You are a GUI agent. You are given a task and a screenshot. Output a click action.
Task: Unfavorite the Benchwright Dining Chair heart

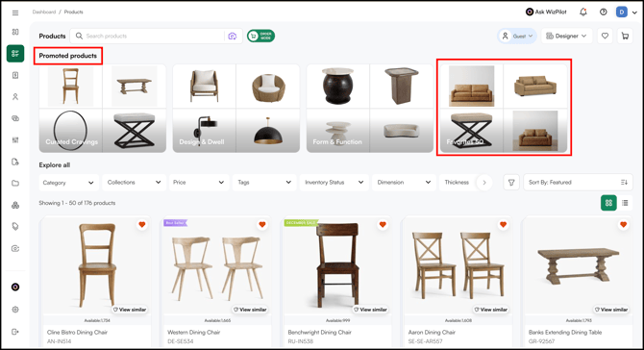(383, 224)
